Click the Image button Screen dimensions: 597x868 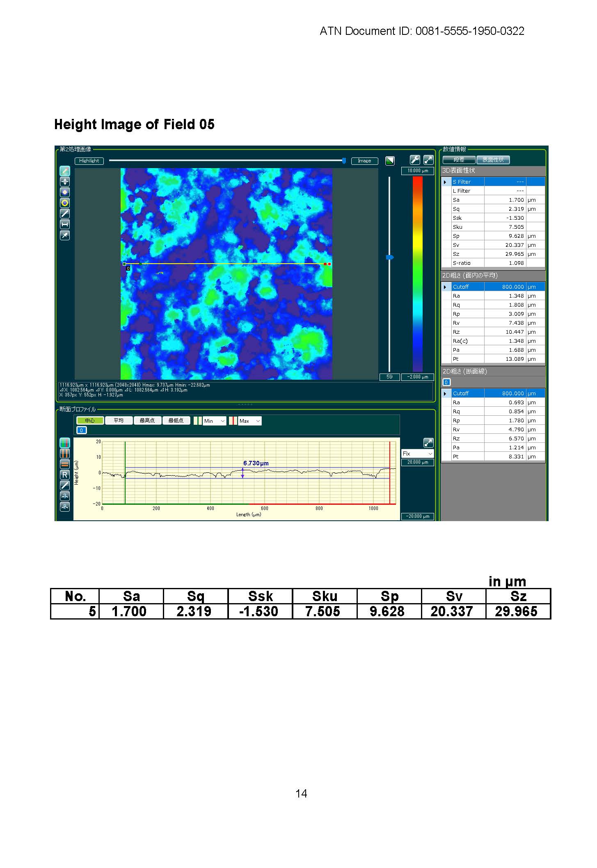364,161
